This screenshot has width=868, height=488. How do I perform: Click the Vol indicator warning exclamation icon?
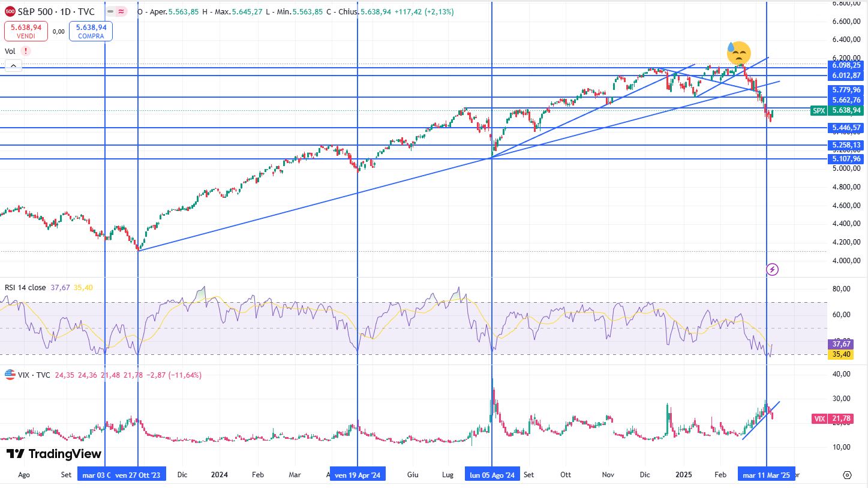coord(26,52)
